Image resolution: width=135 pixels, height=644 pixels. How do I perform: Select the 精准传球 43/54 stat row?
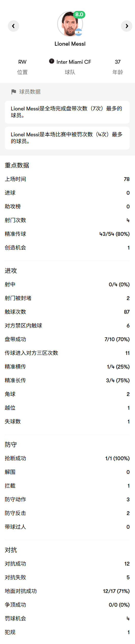tap(67, 234)
